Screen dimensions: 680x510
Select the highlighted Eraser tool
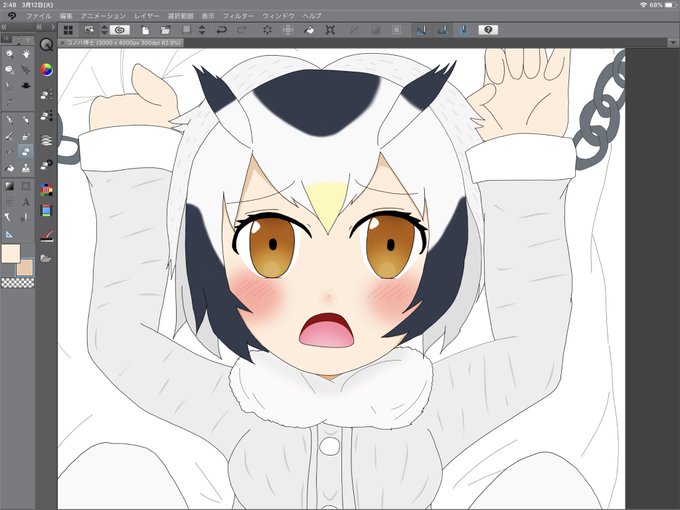point(26,152)
